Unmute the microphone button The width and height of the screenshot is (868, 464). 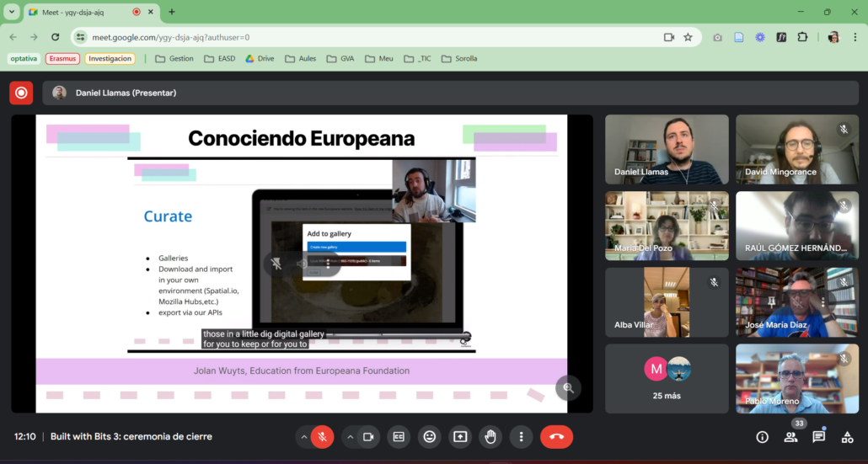pos(322,437)
